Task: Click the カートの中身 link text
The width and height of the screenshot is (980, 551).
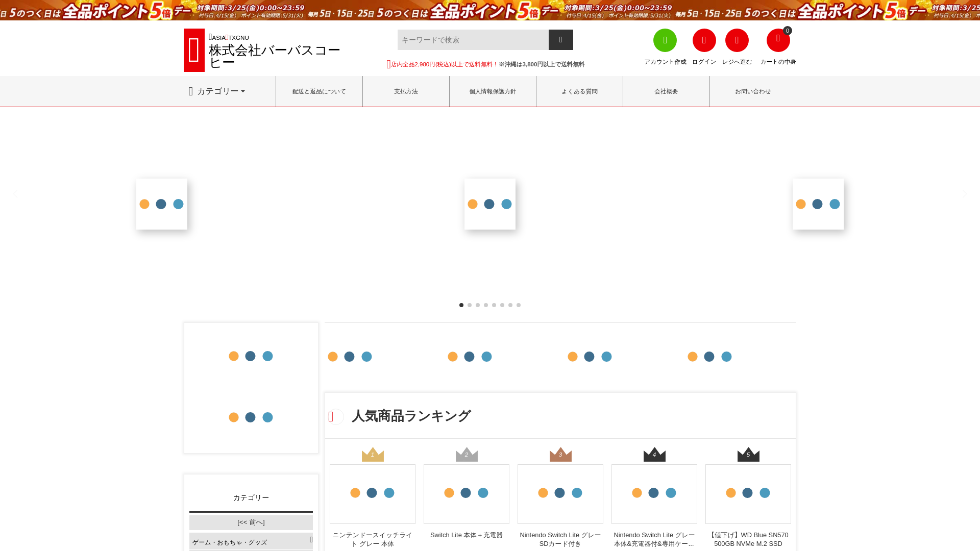Action: 778,62
